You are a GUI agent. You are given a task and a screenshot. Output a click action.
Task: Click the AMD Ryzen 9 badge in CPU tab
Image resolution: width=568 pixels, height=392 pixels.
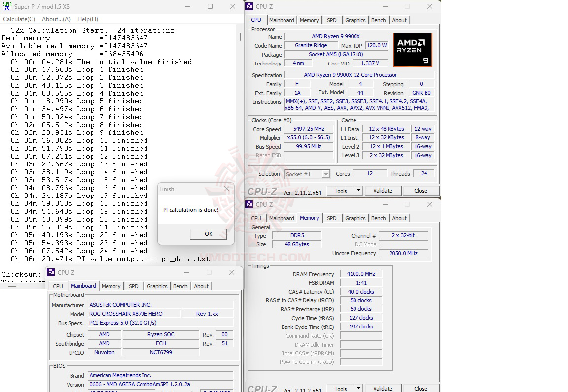(412, 49)
